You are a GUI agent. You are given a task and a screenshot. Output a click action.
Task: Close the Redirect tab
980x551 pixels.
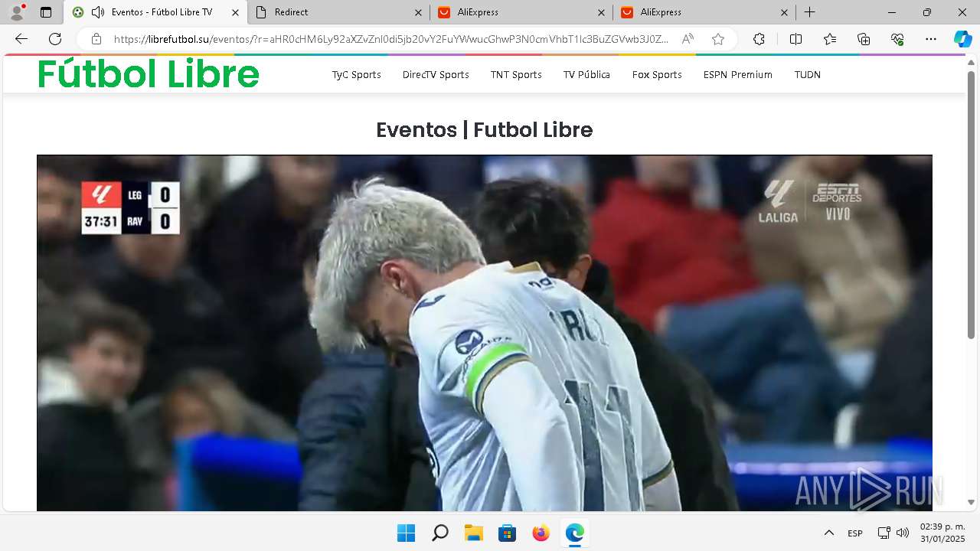point(418,12)
